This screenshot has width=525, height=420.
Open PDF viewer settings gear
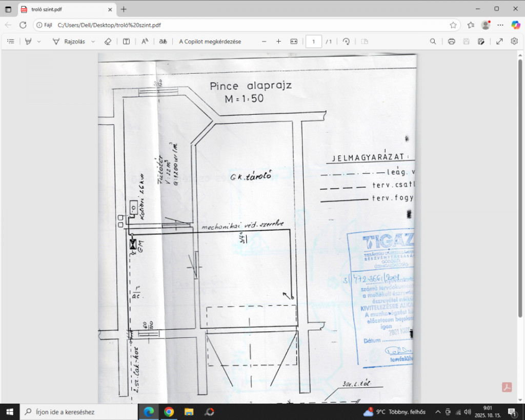[x=514, y=42]
